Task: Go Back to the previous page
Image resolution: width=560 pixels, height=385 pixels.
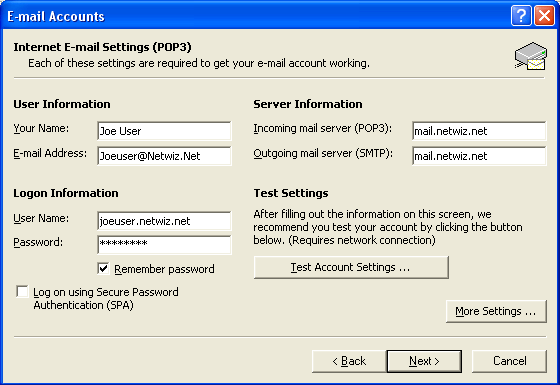Action: [349, 361]
